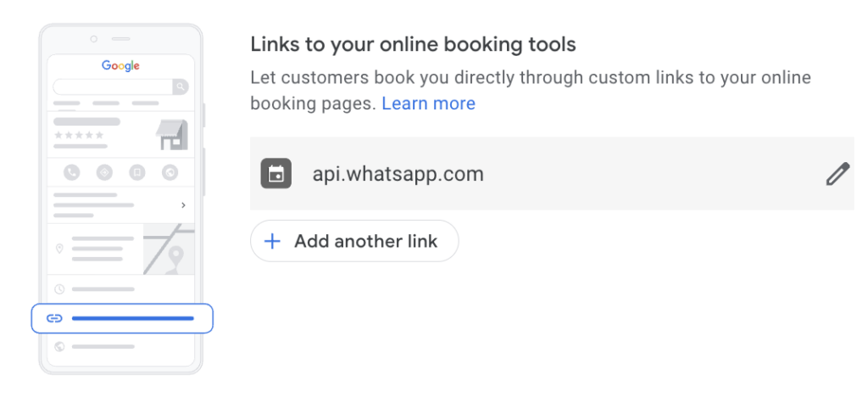Click the phone call icon in the mockup
The width and height of the screenshot is (868, 420).
71,172
